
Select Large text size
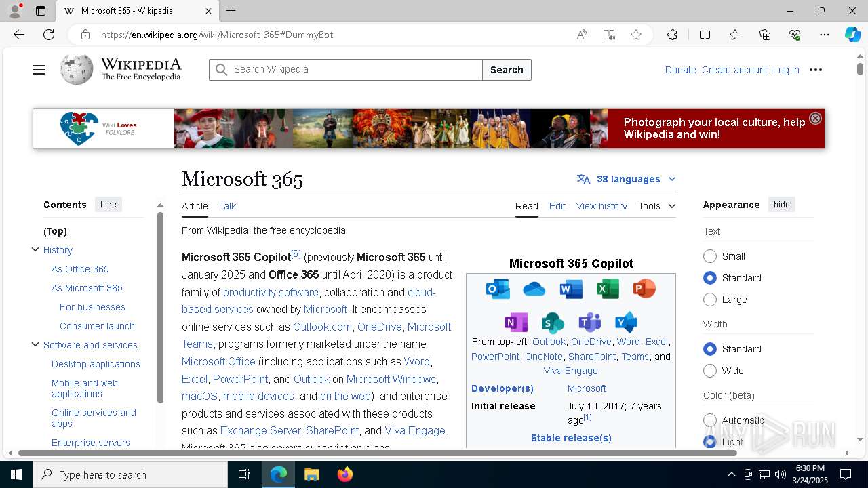(x=710, y=300)
